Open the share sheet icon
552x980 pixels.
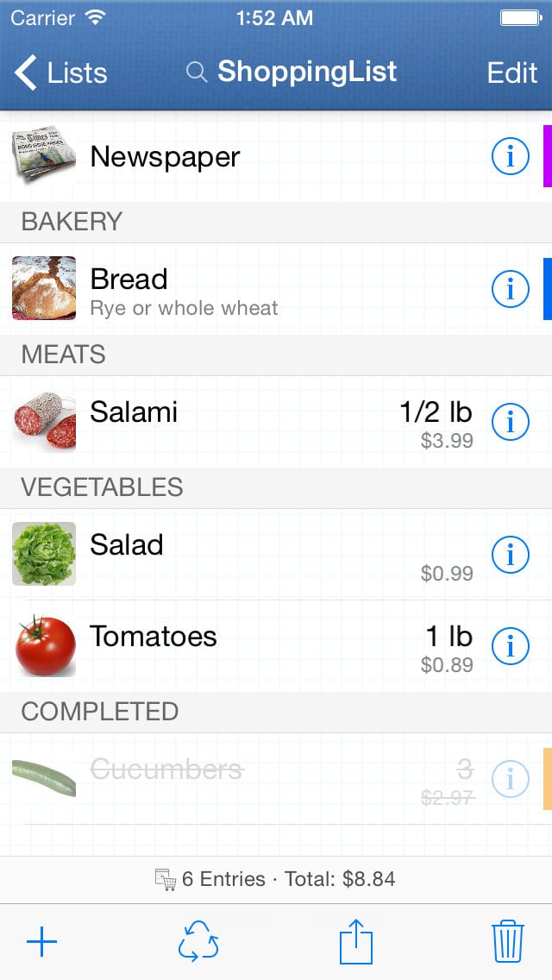[355, 942]
